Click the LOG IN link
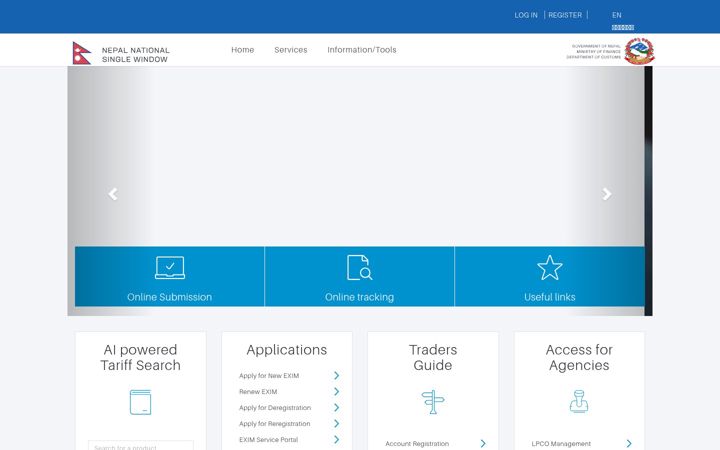Viewport: 720px width, 450px height. 526,15
